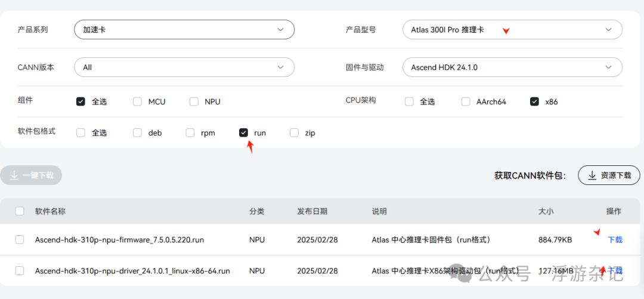This screenshot has width=644, height=299.
Task: Check the NPU component checkbox
Action: coord(194,101)
